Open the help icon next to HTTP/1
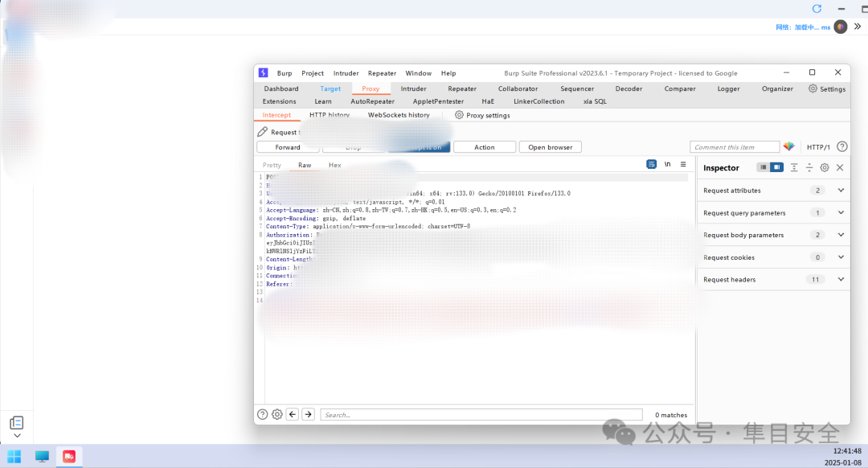The width and height of the screenshot is (868, 468). click(x=842, y=147)
